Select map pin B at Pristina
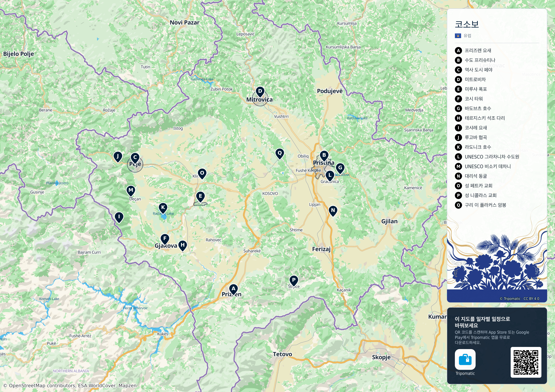Viewport: 555px width, 392px height. 324,156
